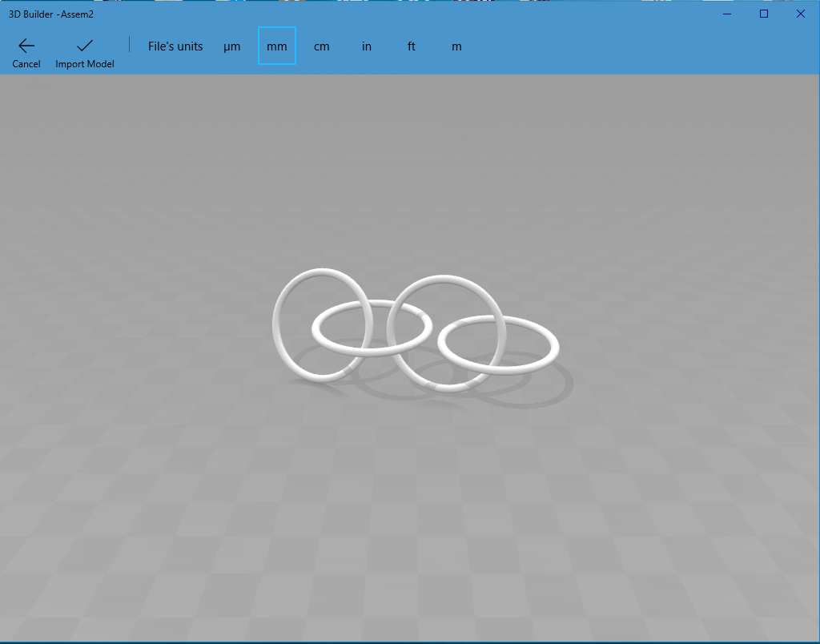Set units to meters (m)
820x644 pixels.
click(x=456, y=46)
